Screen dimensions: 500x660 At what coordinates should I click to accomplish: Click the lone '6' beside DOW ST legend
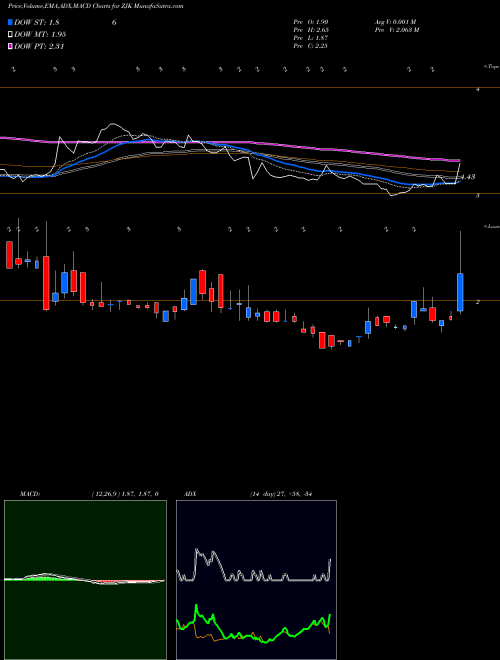coord(114,22)
